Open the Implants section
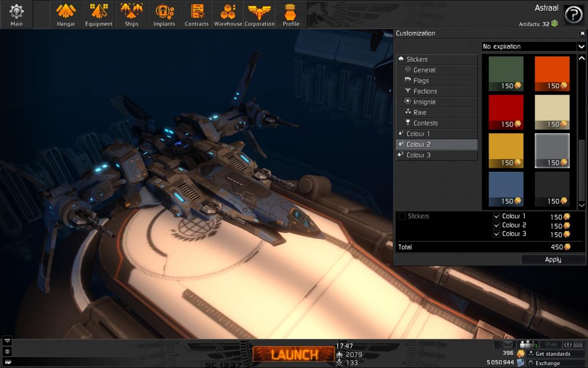588x368 pixels. 164,14
